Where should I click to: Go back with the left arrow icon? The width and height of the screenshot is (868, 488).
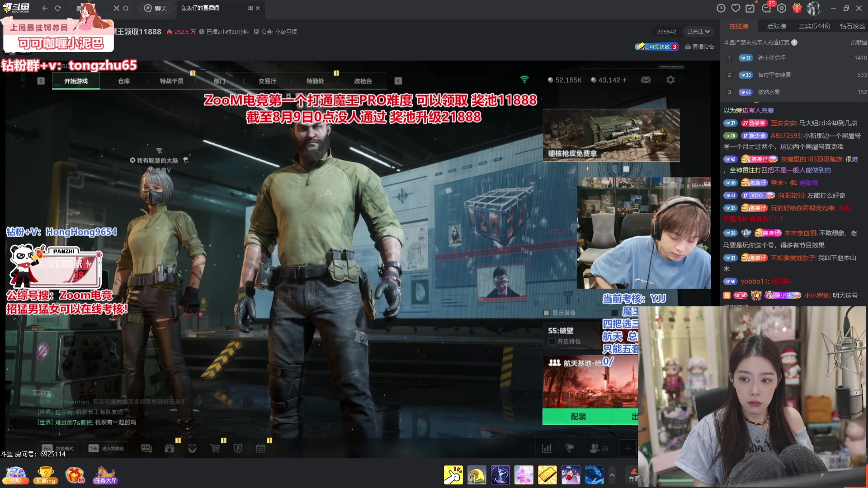click(x=45, y=8)
